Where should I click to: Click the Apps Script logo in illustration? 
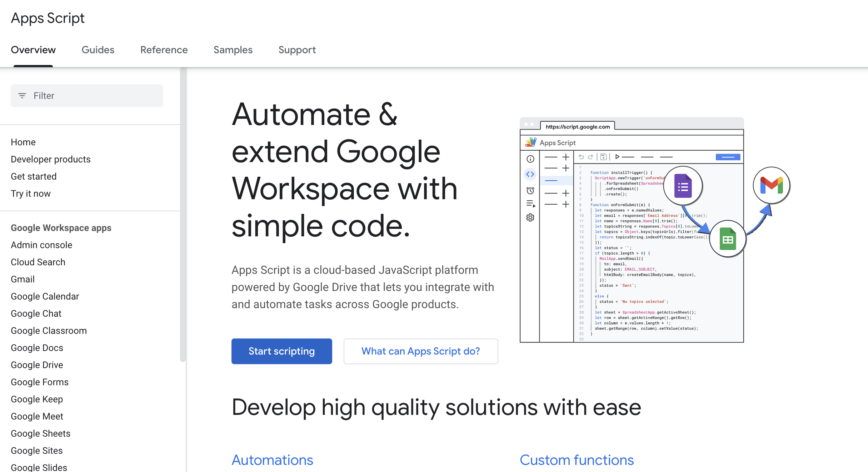(531, 142)
